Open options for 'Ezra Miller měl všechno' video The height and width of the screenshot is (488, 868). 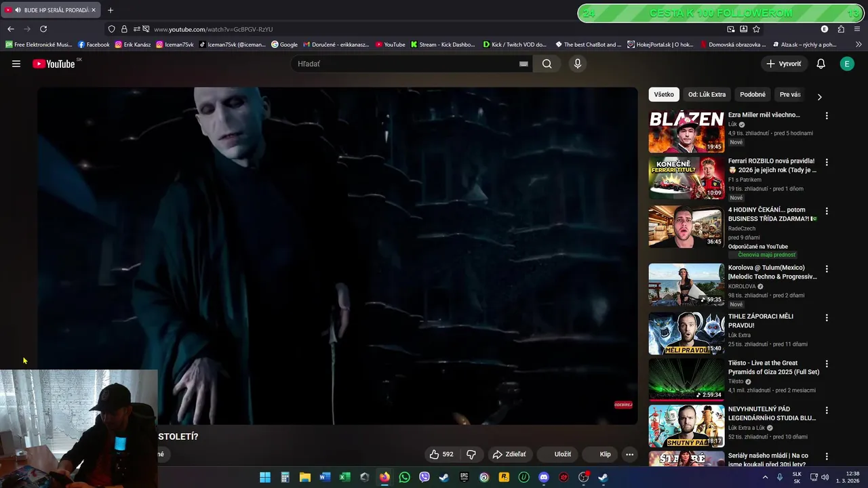pos(826,116)
